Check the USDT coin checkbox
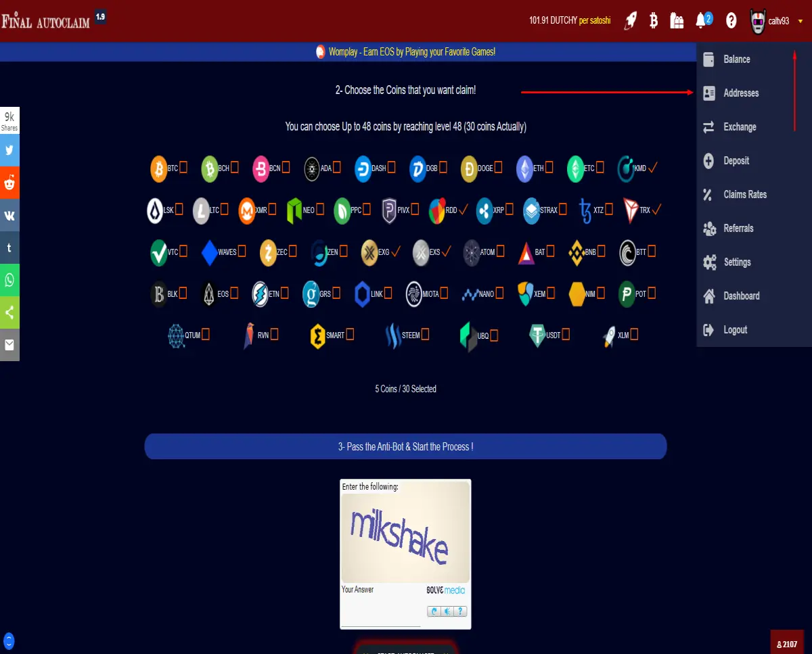This screenshot has width=812, height=654. point(566,334)
